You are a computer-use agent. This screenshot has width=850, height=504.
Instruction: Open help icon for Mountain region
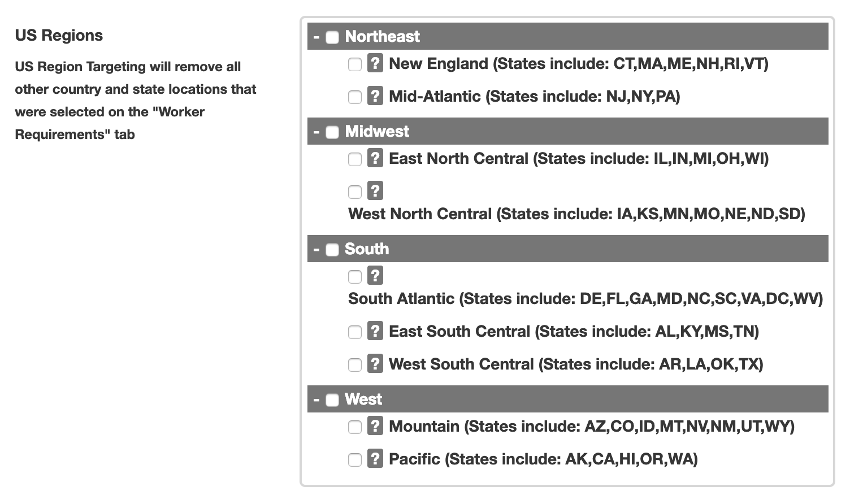[x=375, y=425]
